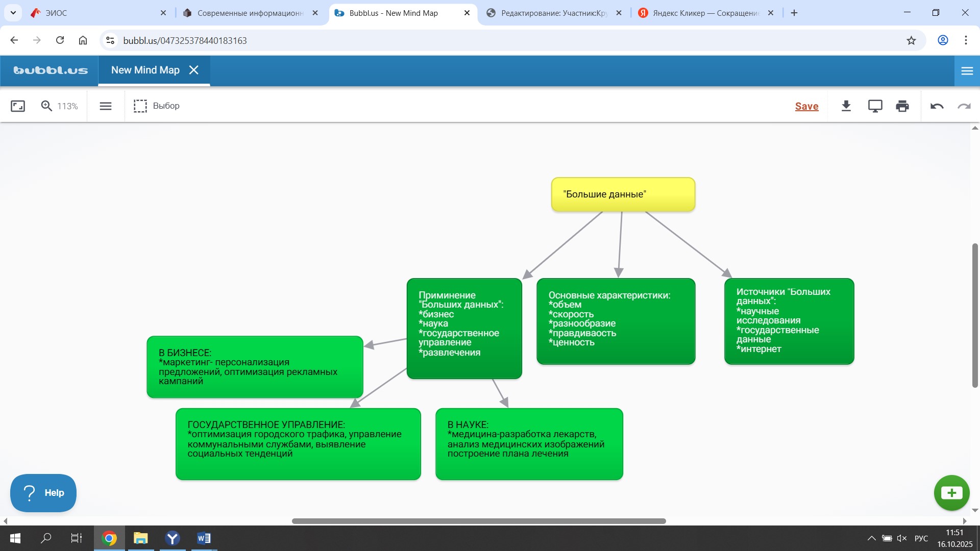Undo the last action
980x551 pixels.
coord(937,106)
